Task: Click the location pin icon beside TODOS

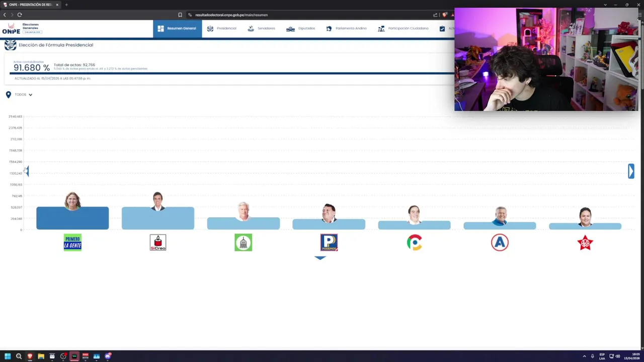Action: 8,95
